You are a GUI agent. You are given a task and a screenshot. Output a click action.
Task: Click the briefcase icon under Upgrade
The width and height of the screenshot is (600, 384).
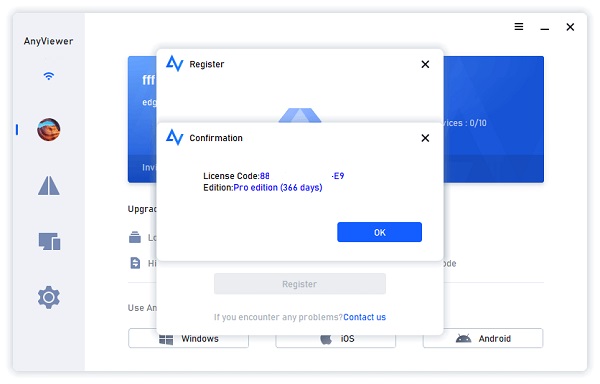click(x=135, y=237)
